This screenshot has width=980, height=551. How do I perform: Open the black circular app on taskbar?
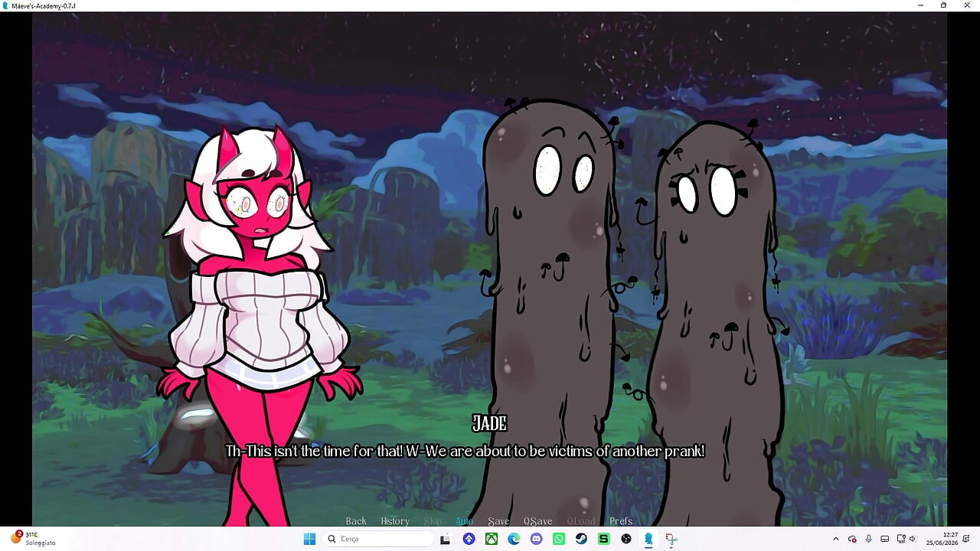[x=626, y=539]
